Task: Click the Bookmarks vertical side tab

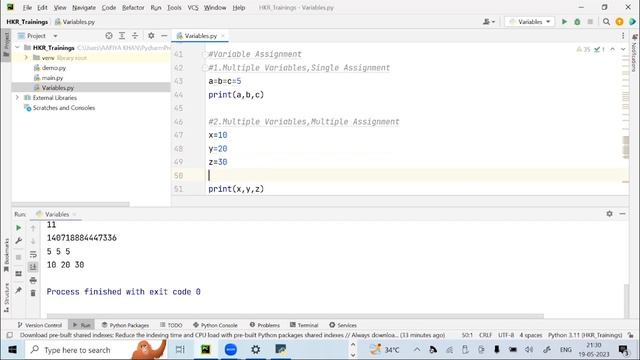Action: pos(6,255)
